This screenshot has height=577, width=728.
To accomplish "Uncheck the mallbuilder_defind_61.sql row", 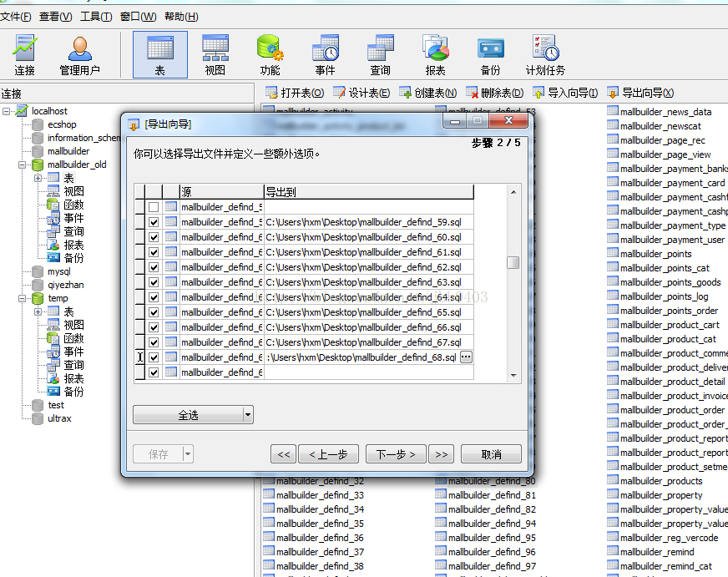I will click(x=154, y=252).
